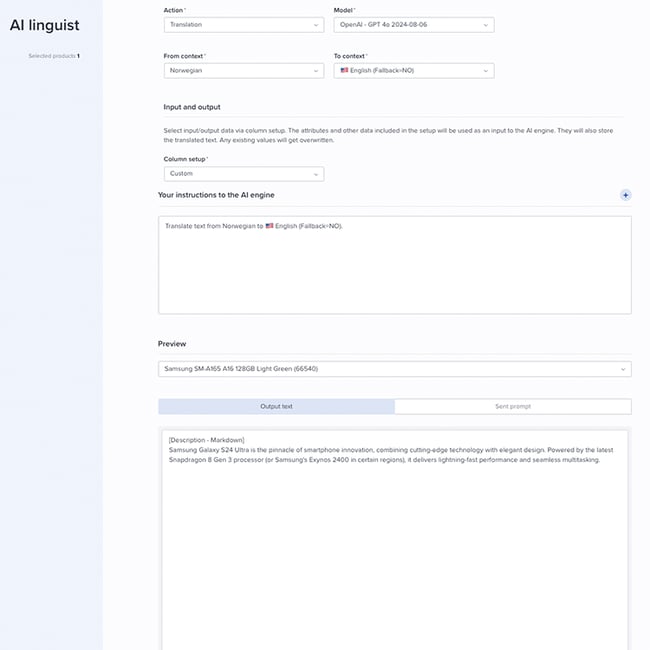
Task: Open the Model dropdown showing OpenAI GPT 4o
Action: [414, 25]
